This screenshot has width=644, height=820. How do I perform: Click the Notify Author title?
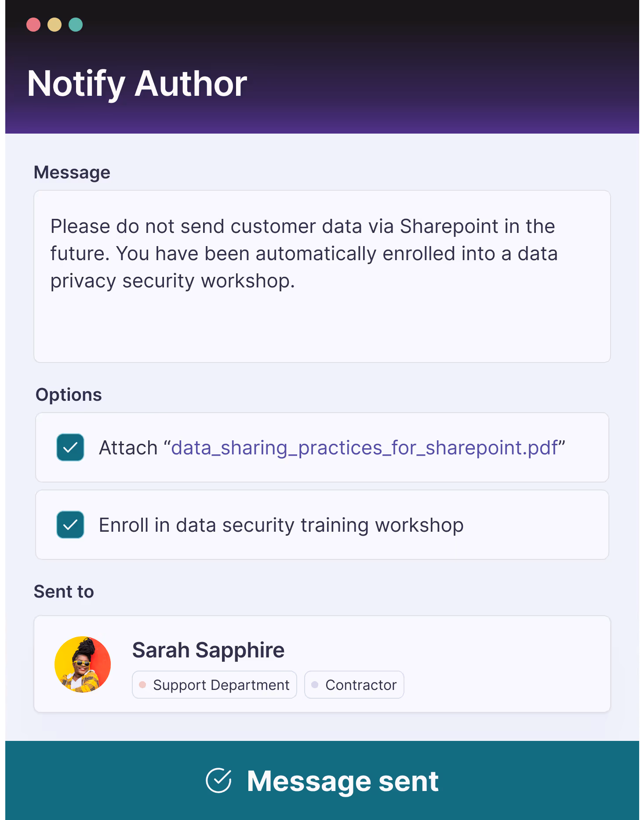137,83
